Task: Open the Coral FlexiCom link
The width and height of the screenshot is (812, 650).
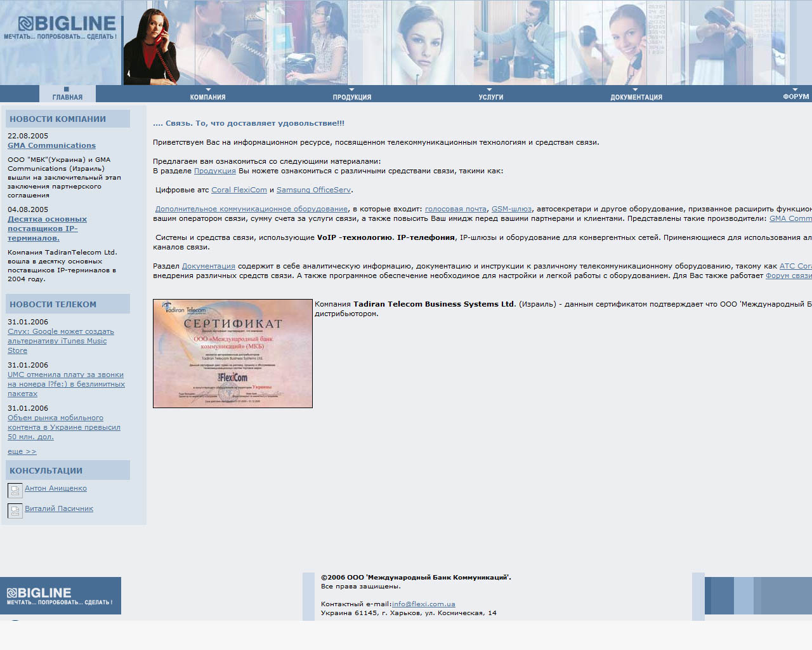Action: [239, 190]
